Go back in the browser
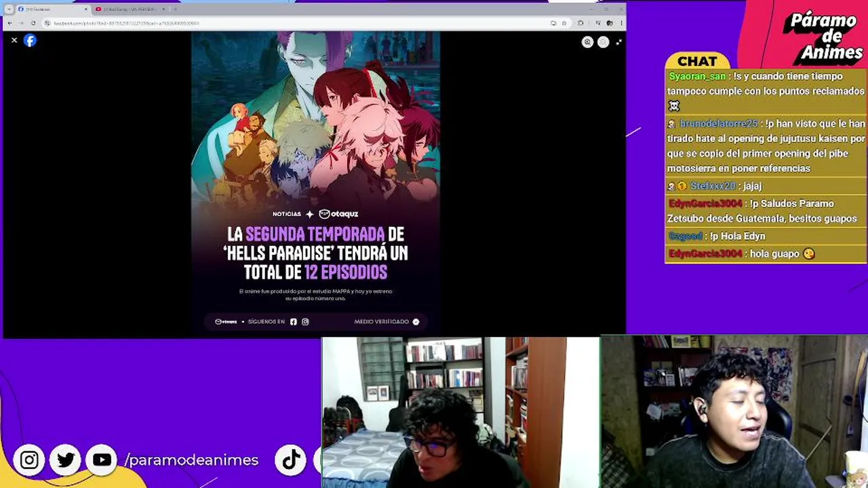Viewport: 868px width, 488px height. point(9,23)
